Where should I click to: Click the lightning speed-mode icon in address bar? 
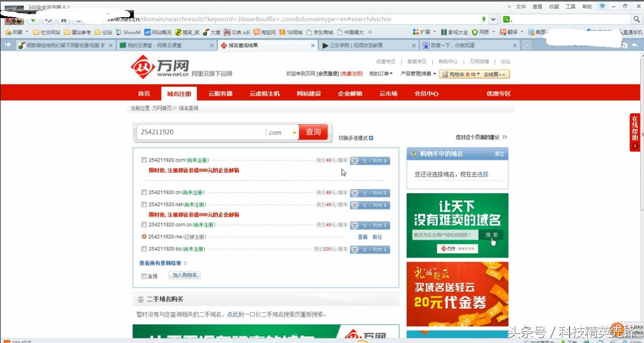[x=485, y=19]
